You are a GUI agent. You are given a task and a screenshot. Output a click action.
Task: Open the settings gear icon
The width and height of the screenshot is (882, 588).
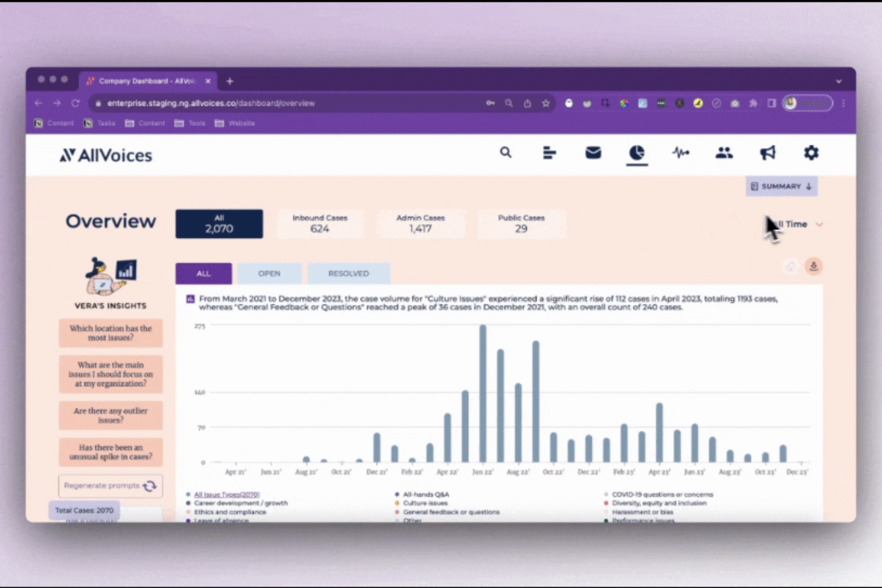click(x=810, y=153)
